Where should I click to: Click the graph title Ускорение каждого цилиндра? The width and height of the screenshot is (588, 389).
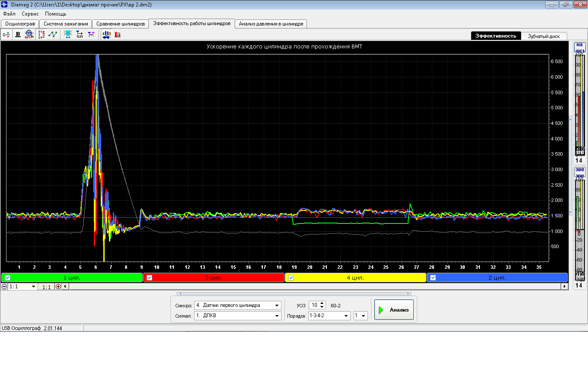click(284, 46)
